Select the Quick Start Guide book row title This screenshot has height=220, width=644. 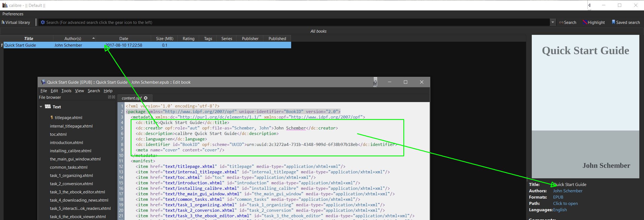(x=20, y=45)
